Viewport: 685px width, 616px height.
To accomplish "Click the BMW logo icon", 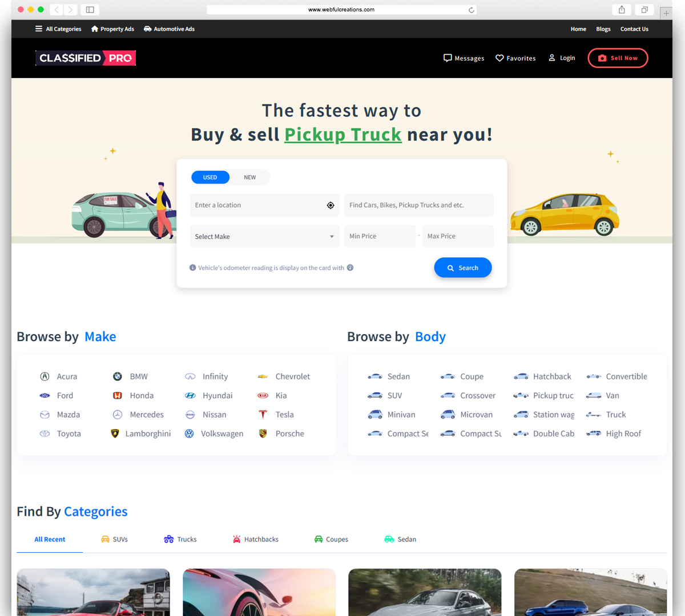I will (118, 376).
